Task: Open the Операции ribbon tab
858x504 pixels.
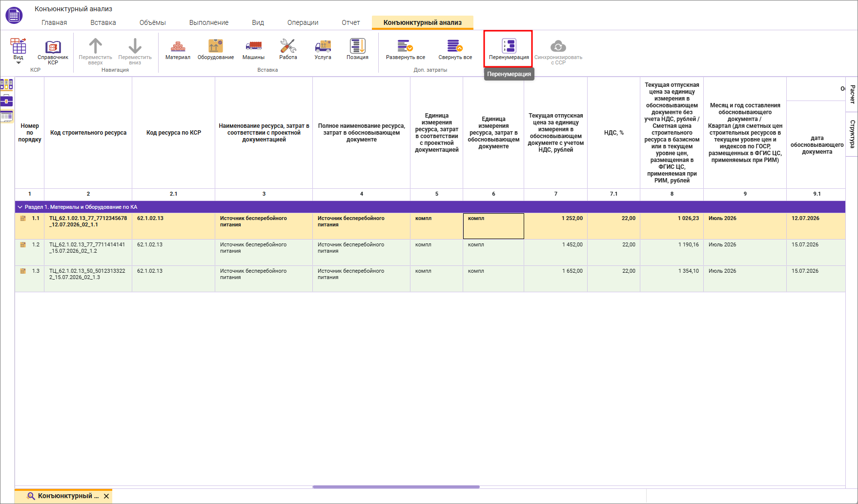Action: click(303, 22)
